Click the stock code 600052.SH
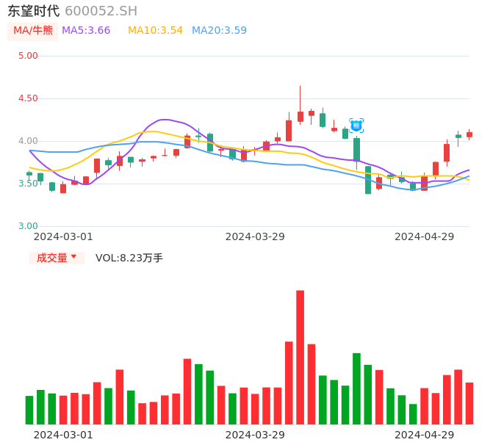This screenshot has height=445, width=504. coord(101,11)
